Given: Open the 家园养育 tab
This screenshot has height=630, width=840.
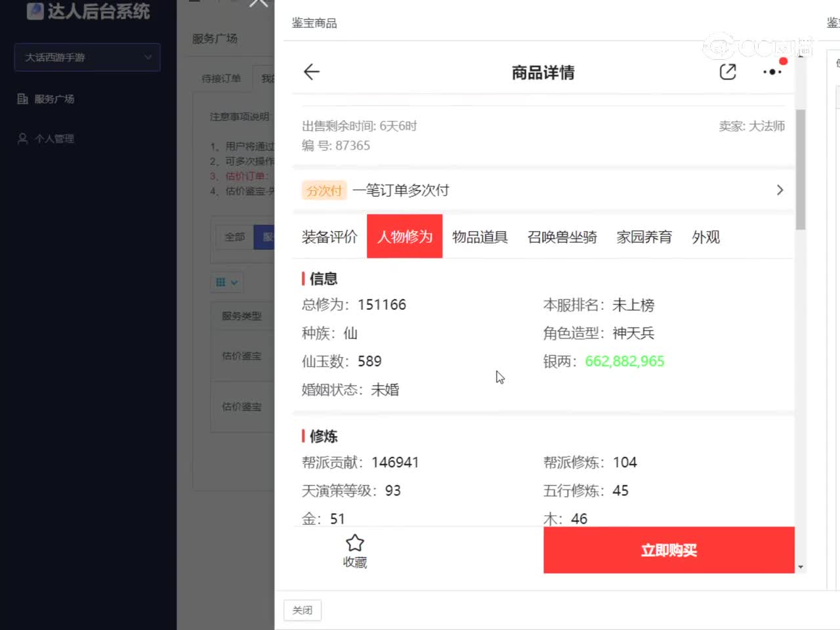Looking at the screenshot, I should [644, 237].
